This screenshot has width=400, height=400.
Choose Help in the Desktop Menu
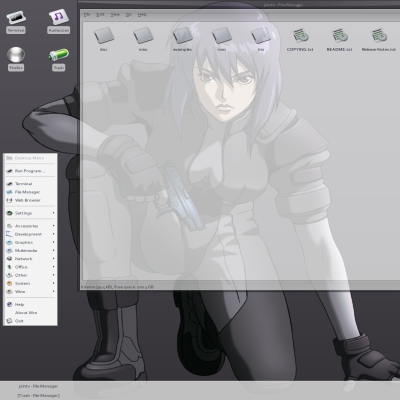[x=30, y=305]
